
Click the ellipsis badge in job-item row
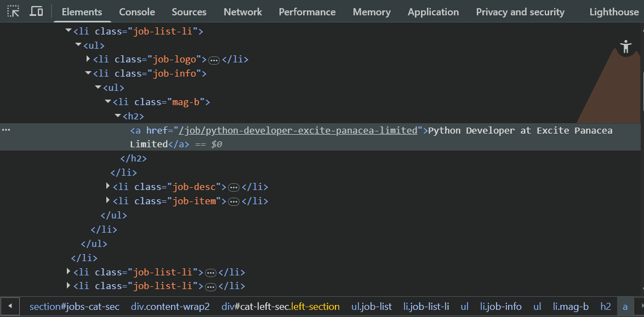pos(233,201)
